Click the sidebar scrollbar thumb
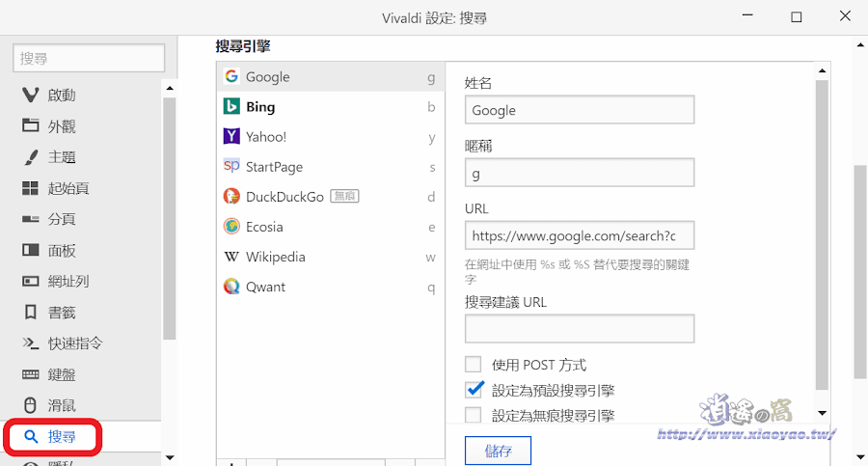Image resolution: width=868 pixels, height=466 pixels. click(170, 218)
